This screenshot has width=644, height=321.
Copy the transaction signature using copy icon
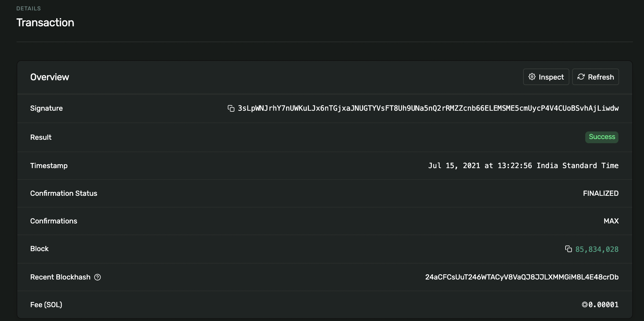click(231, 109)
